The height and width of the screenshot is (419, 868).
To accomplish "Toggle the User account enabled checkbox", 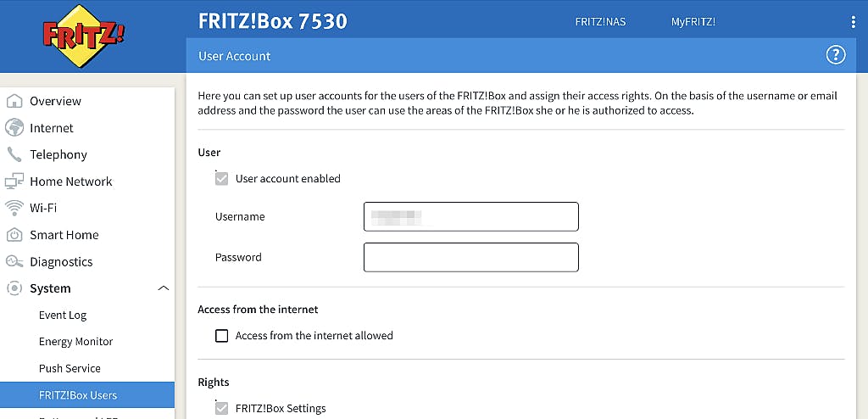I will (x=222, y=179).
